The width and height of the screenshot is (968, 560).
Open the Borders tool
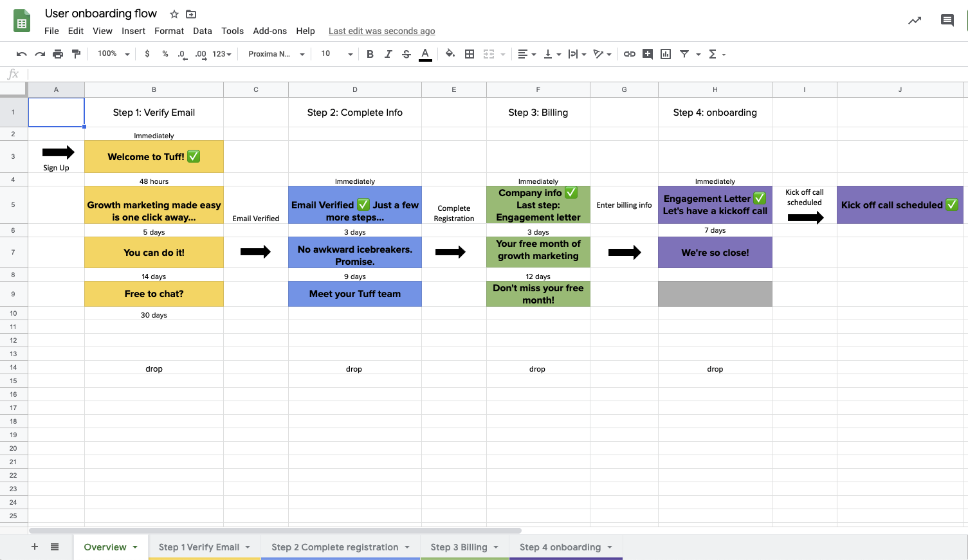tap(469, 54)
